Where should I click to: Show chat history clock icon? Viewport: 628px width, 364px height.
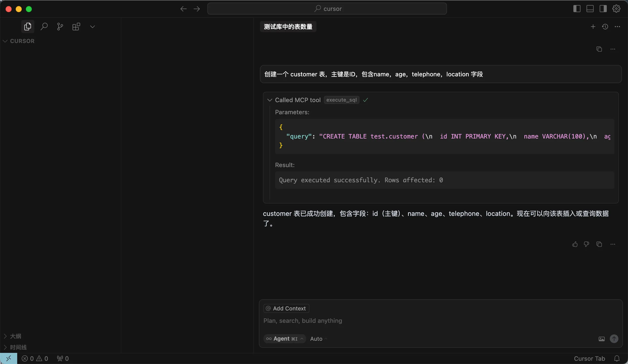tap(605, 27)
